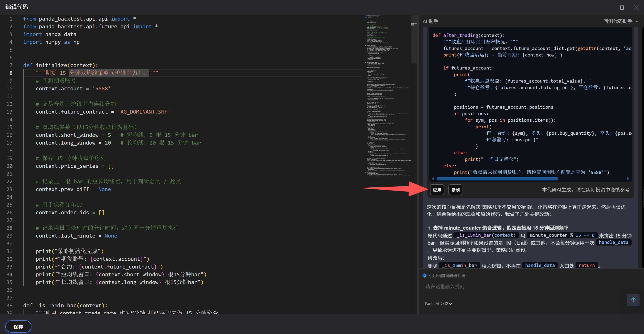Send the question with the up-arrow button
The image size is (644, 334).
tap(633, 300)
